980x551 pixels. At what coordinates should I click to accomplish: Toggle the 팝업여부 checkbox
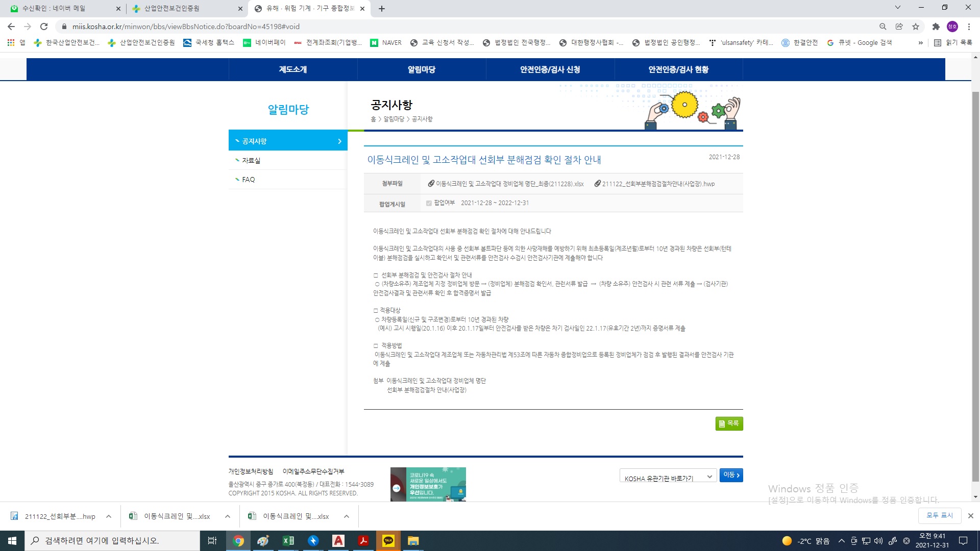click(x=429, y=203)
